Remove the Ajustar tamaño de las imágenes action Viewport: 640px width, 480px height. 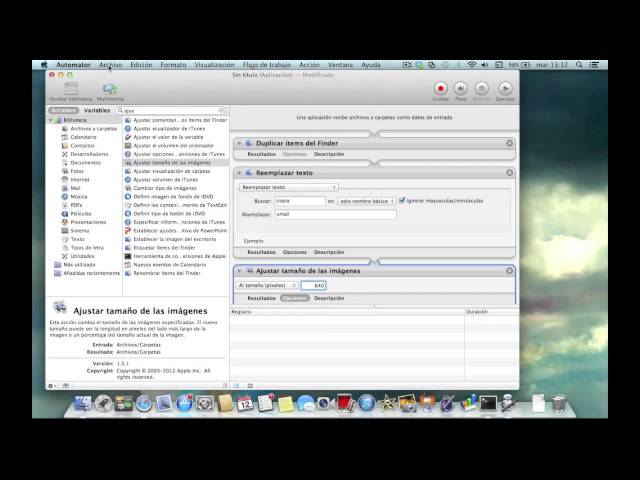509,271
